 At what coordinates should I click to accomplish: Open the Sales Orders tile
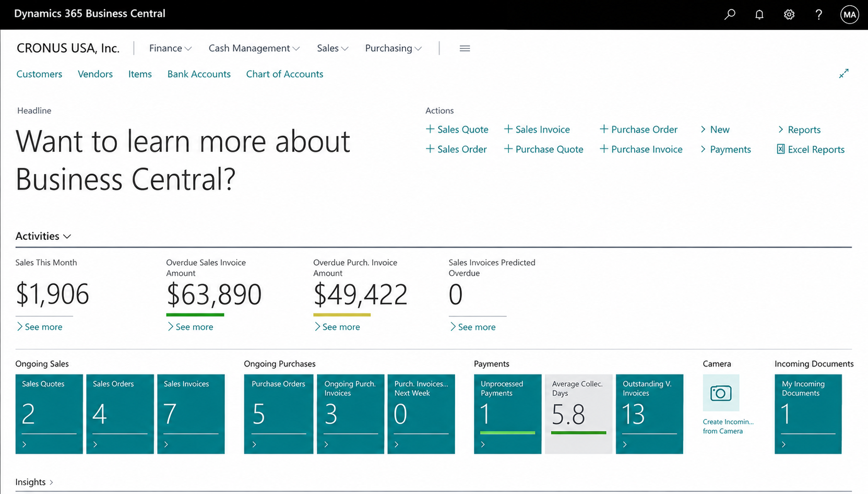[120, 414]
